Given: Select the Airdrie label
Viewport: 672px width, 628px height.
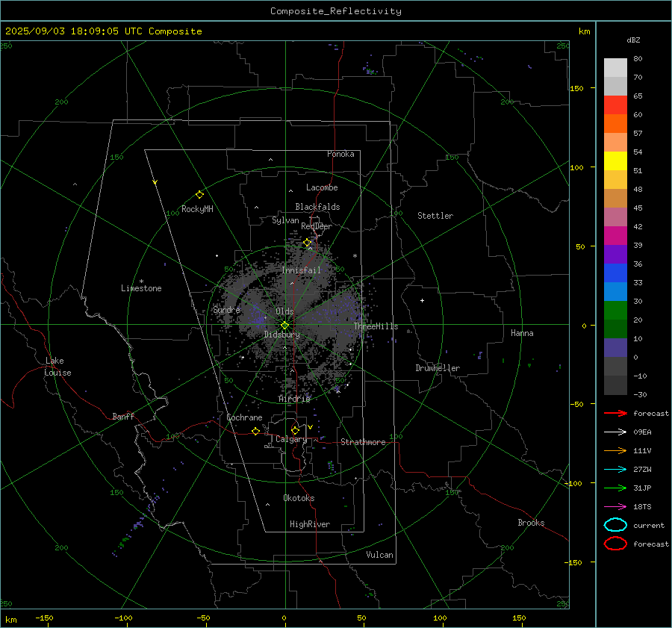Looking at the screenshot, I should coord(294,399).
